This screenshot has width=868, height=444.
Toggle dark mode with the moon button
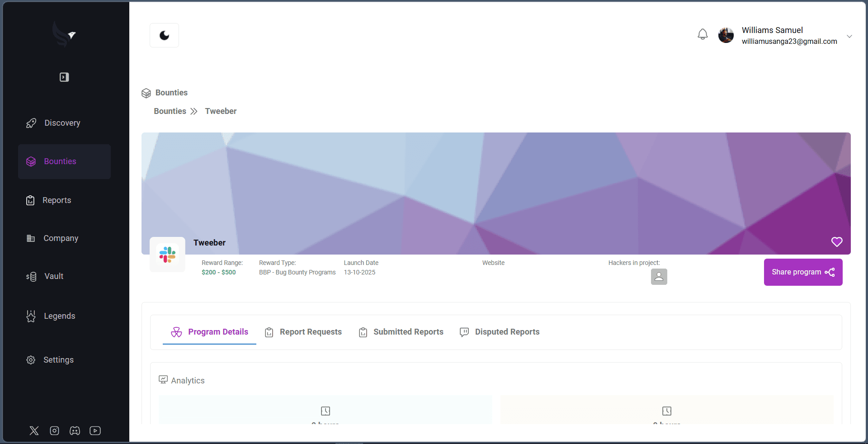[164, 35]
